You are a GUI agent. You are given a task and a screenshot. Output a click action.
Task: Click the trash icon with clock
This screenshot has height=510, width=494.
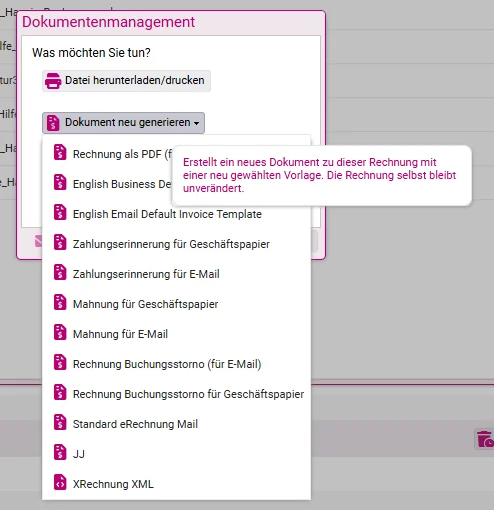485,439
